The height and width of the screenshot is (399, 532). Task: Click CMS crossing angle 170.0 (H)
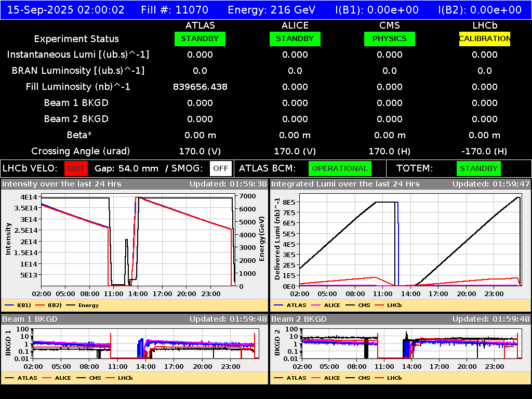point(390,151)
